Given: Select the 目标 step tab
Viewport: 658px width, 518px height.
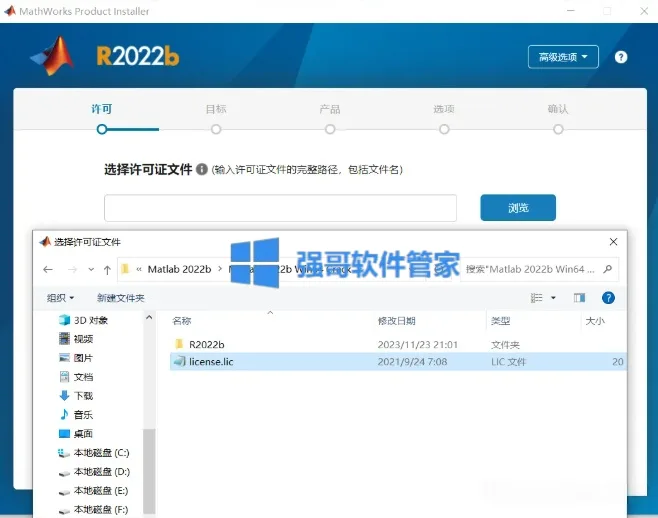Looking at the screenshot, I should pyautogui.click(x=216, y=109).
